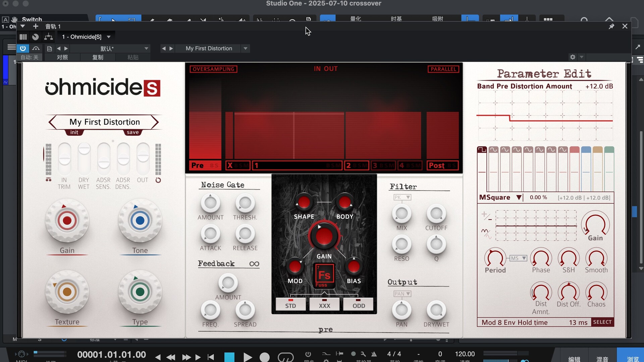Fast forward with the transport button
This screenshot has width=644, height=362.
click(x=186, y=357)
